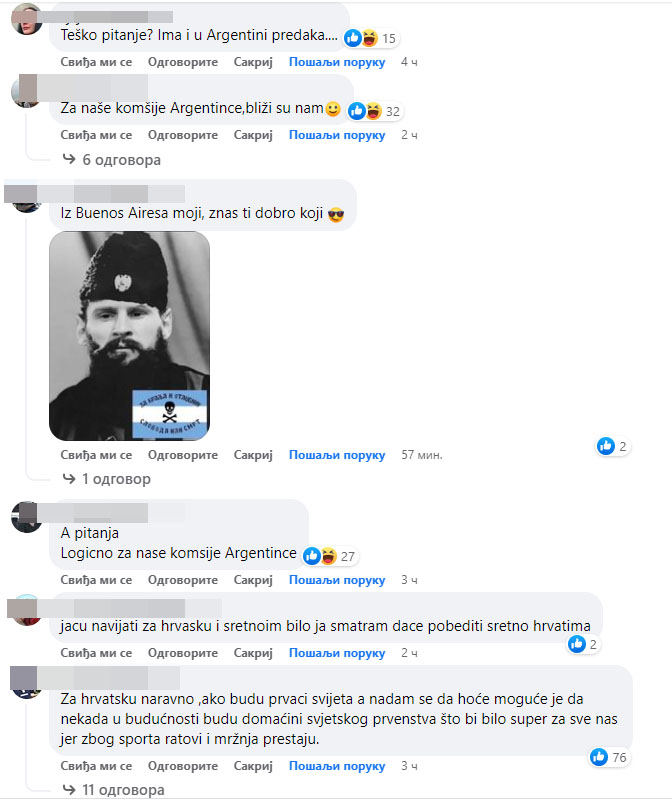Open the '57 мин.' timestamp link
The height and width of the screenshot is (803, 672).
coord(422,455)
